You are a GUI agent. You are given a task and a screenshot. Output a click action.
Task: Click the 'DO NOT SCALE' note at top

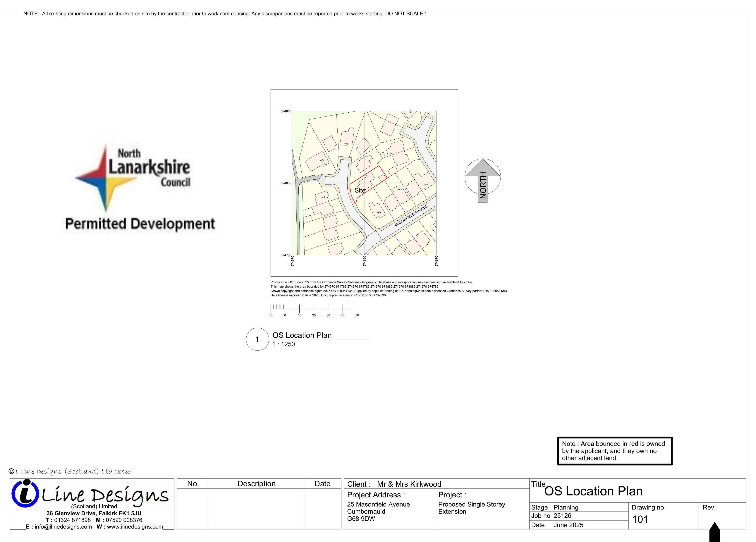tap(405, 14)
